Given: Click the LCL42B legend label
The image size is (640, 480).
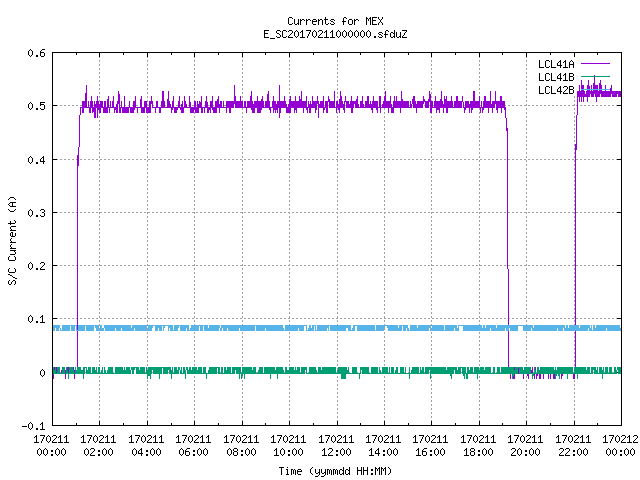Looking at the screenshot, I should (556, 90).
